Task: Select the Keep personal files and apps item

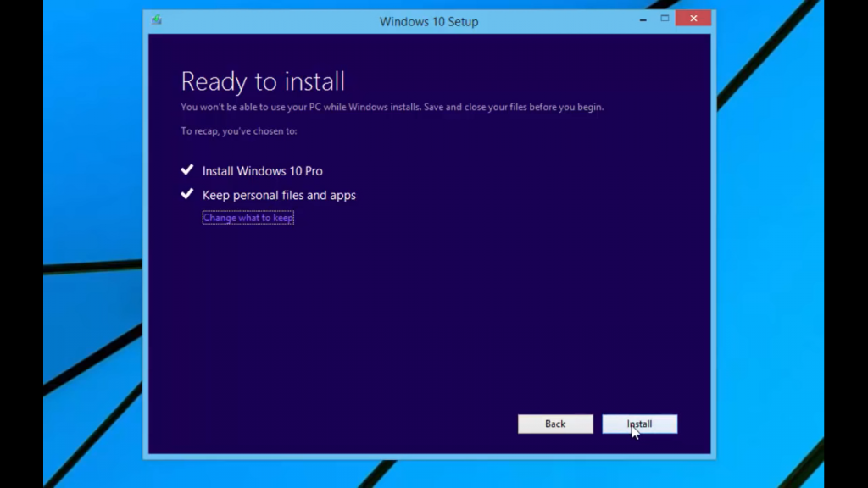Action: [279, 195]
